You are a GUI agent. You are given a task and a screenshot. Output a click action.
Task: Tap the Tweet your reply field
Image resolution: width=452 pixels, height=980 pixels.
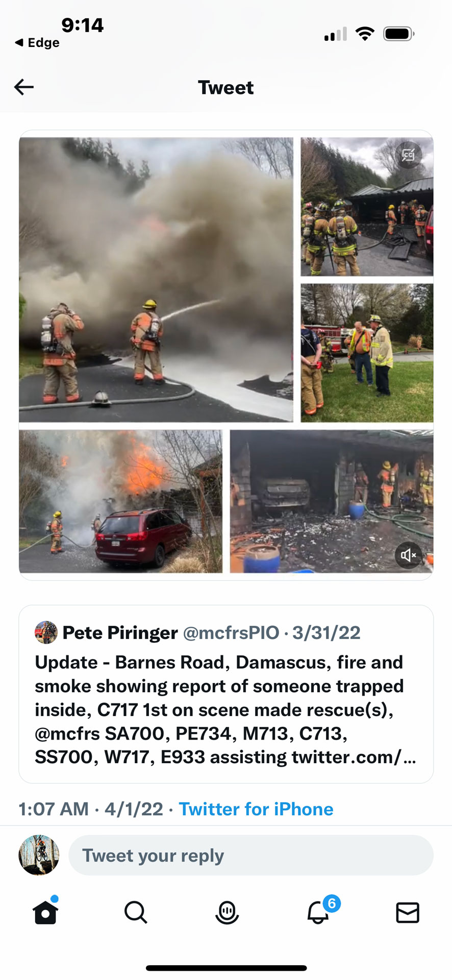[251, 855]
